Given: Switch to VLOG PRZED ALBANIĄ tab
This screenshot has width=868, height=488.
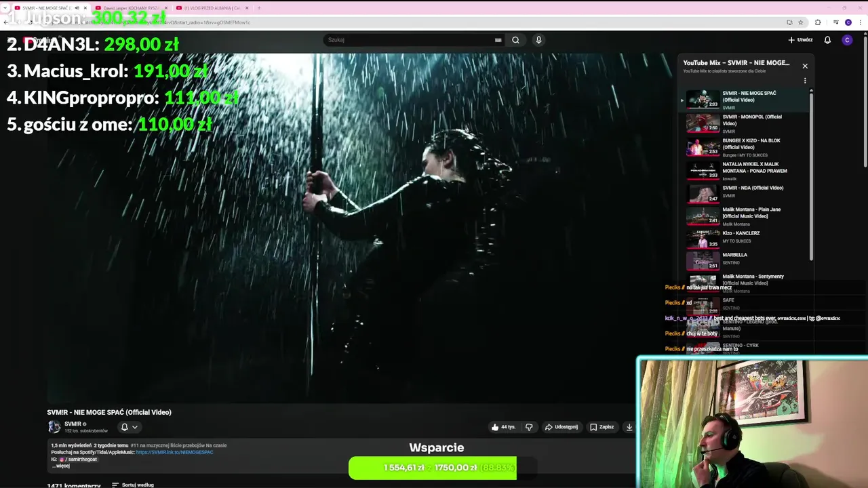Looking at the screenshot, I should tap(212, 8).
